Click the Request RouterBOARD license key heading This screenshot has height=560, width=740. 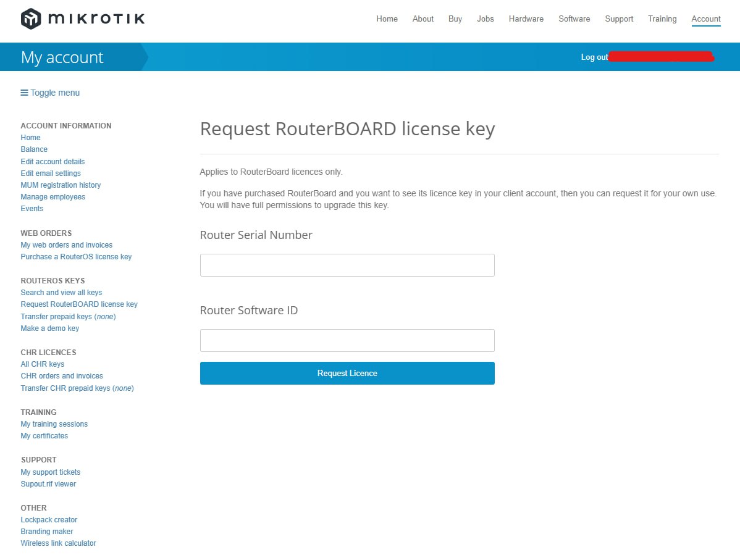pyautogui.click(x=347, y=129)
